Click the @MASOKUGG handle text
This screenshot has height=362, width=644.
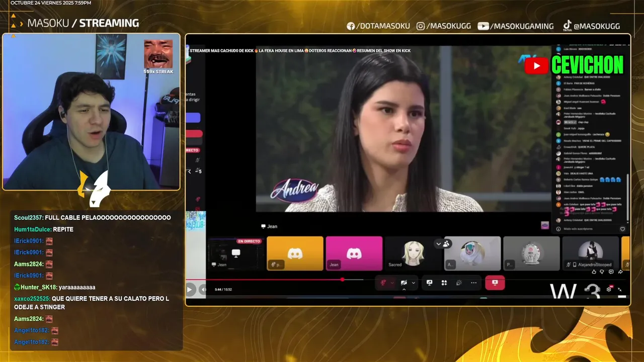(597, 26)
